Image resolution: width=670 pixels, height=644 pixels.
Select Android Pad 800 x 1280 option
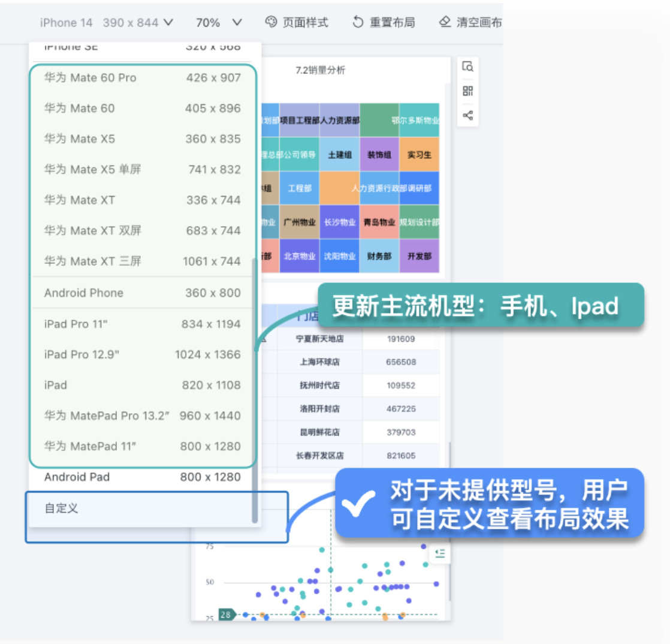click(143, 477)
